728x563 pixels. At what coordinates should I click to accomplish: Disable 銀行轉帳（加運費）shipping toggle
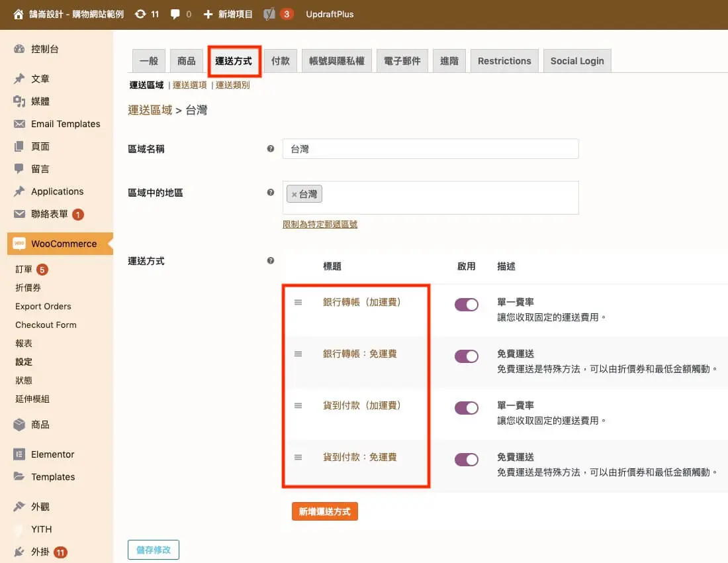pyautogui.click(x=466, y=305)
